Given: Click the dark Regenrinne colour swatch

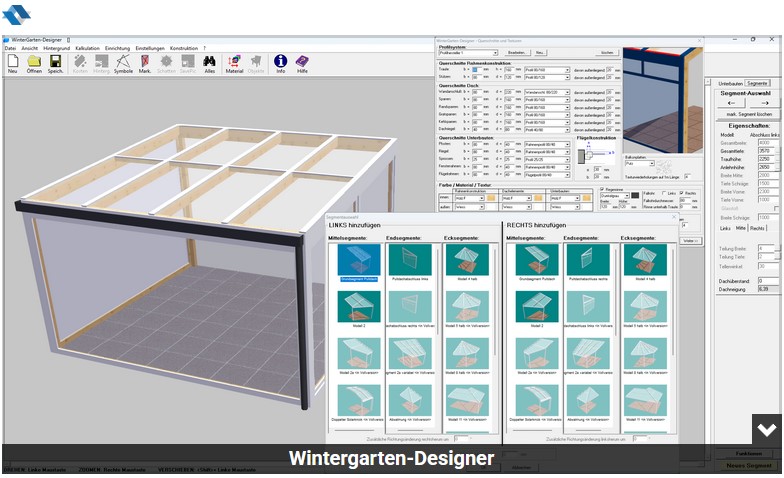Looking at the screenshot, I should [635, 196].
